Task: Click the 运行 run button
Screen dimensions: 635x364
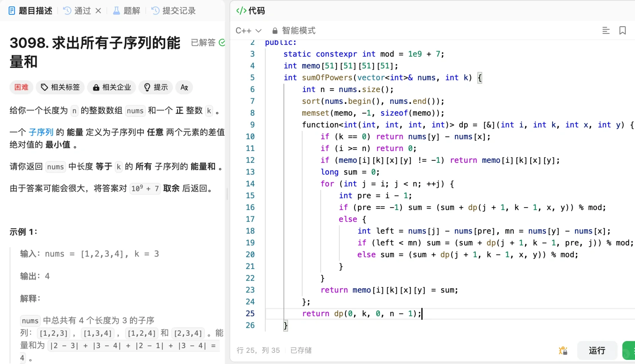Action: point(597,351)
